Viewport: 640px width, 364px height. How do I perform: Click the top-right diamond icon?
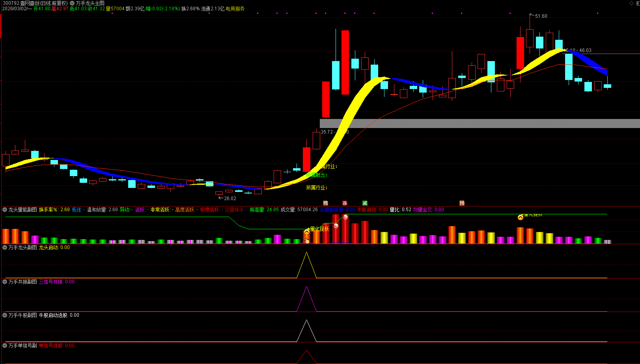tap(631, 3)
